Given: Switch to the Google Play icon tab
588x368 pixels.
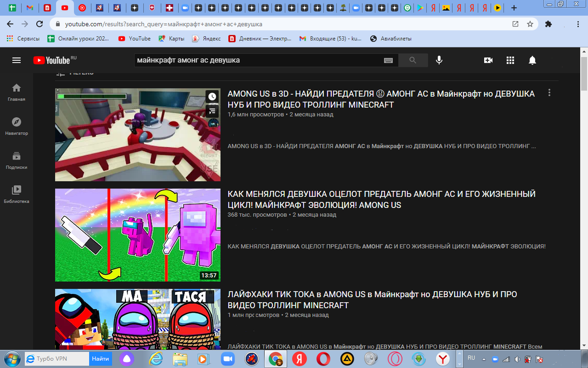Looking at the screenshot, I should 421,8.
